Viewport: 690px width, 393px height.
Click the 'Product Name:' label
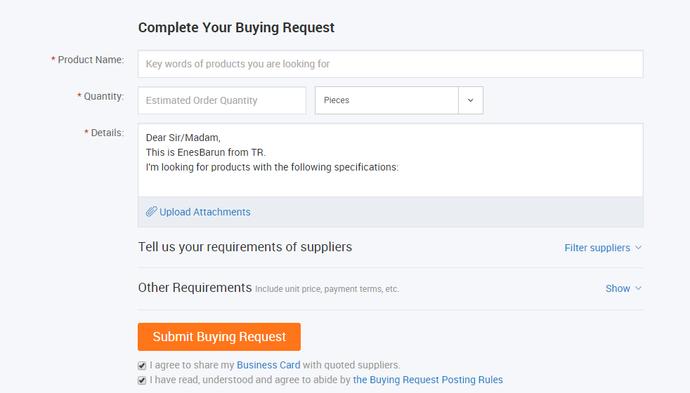coord(91,59)
